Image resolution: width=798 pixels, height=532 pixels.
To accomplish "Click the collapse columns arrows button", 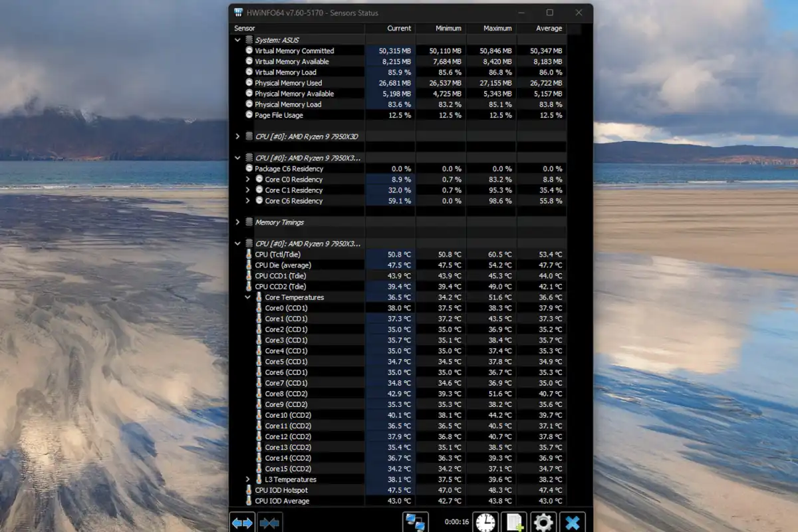I will tap(270, 523).
